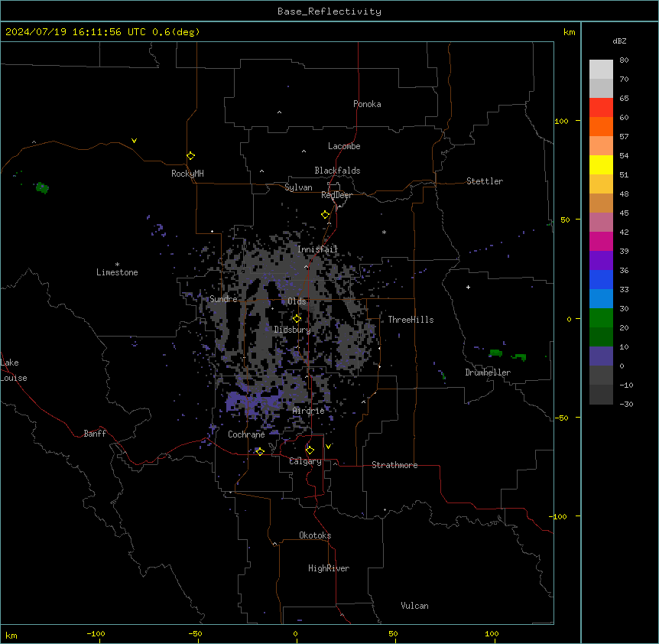Select the yellow V marker northwest of RockyMH

tap(134, 141)
